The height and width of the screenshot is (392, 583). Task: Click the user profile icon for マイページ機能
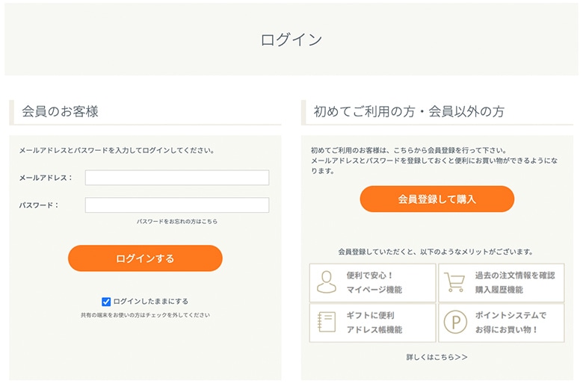[327, 282]
